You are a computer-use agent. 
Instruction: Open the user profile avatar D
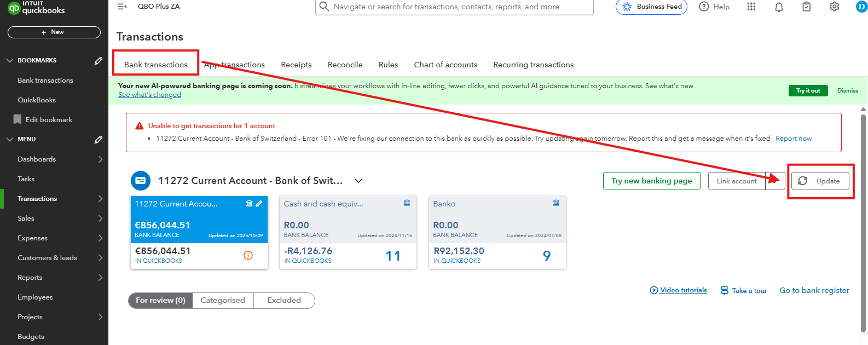coord(861,7)
